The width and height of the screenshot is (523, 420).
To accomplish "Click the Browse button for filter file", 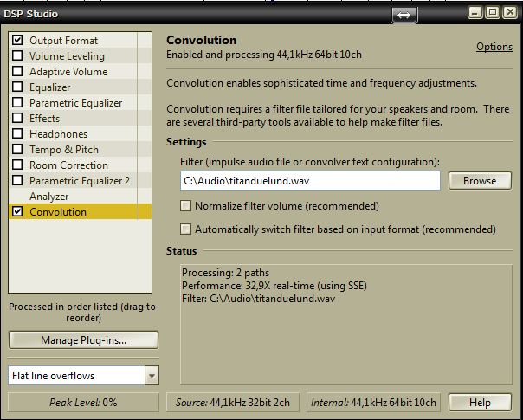I will pos(480,181).
